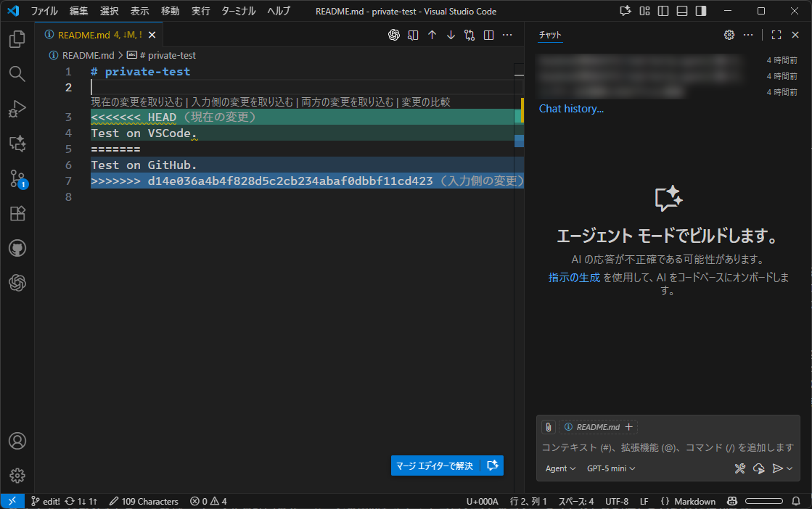
Task: Click the attach context paperclip icon
Action: tap(549, 427)
